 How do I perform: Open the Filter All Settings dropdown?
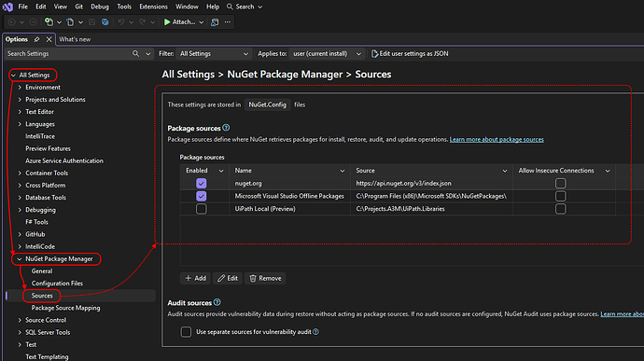point(214,54)
